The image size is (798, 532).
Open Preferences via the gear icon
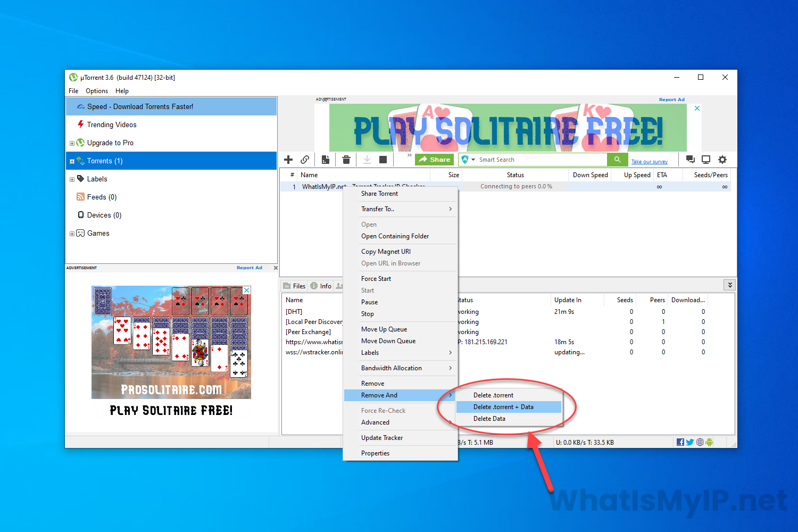tap(722, 160)
